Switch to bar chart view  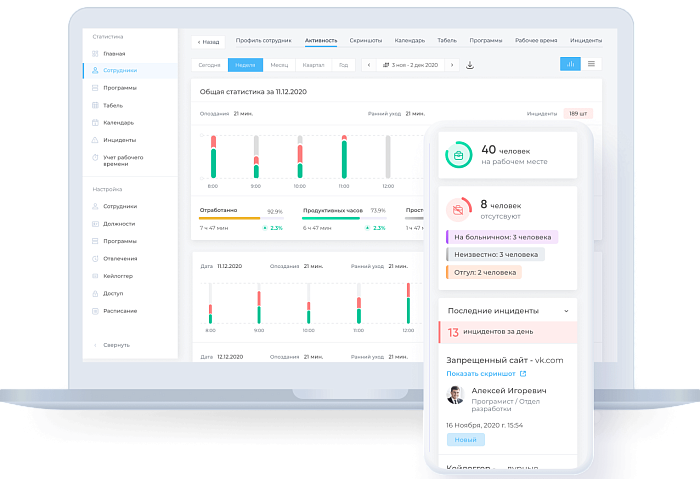(570, 64)
